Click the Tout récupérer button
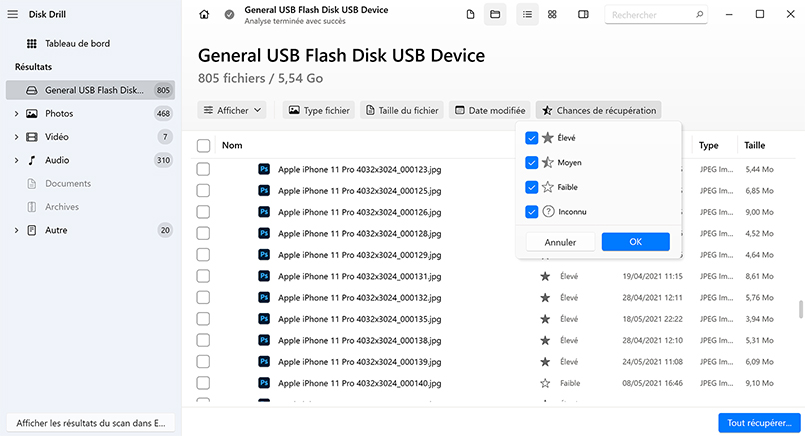This screenshot has width=805, height=436. pos(757,422)
